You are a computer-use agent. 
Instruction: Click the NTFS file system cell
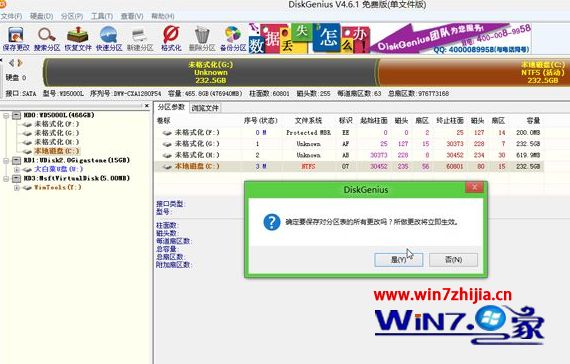(x=308, y=167)
